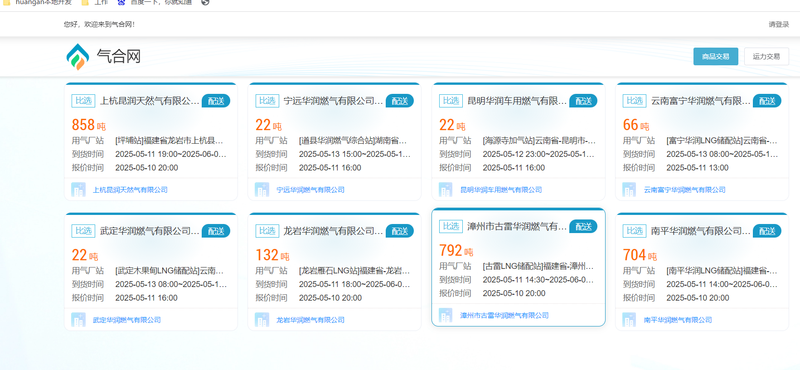Toggle 比选 on 昆明华润车用燃气 card
Image resolution: width=800 pixels, height=370 pixels.
(451, 101)
